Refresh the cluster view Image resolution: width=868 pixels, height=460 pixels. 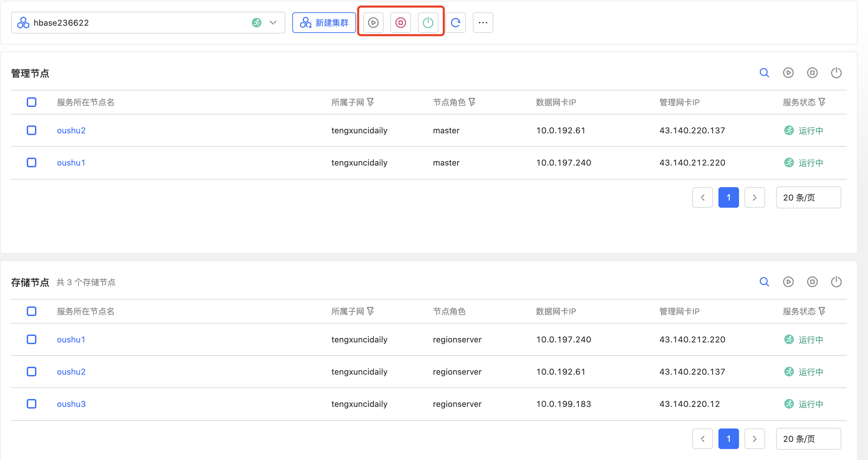tap(456, 23)
